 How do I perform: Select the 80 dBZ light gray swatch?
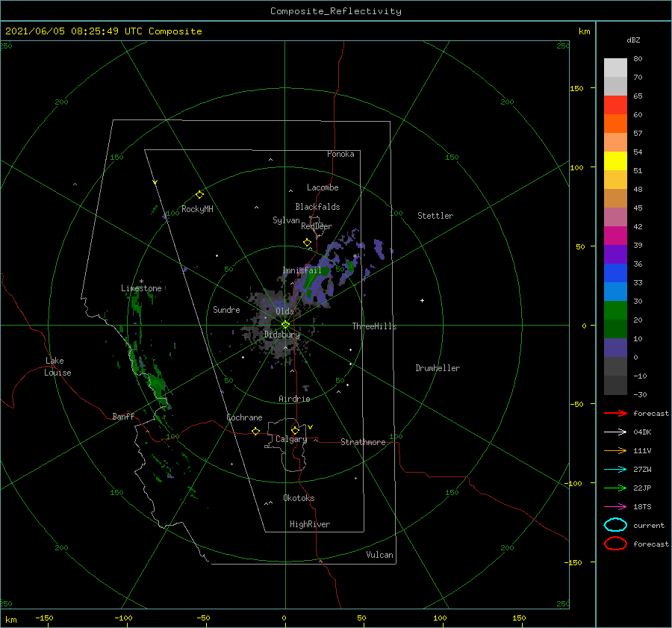pyautogui.click(x=615, y=67)
